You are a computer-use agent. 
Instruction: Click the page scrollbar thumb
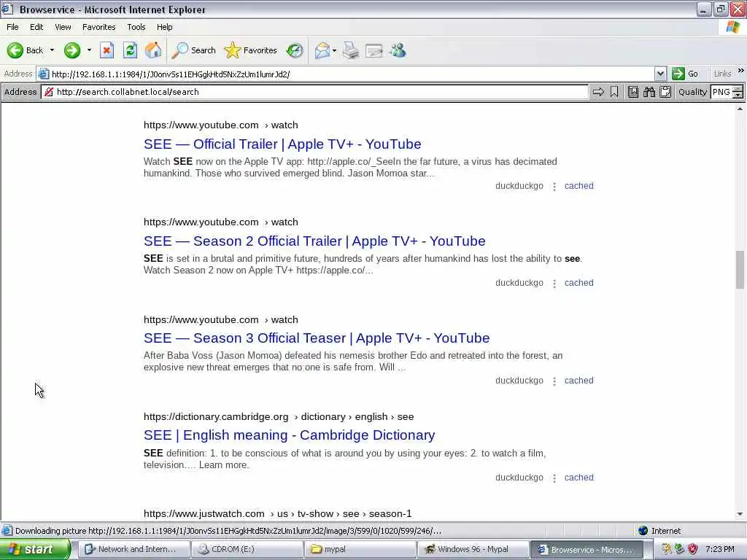740,270
